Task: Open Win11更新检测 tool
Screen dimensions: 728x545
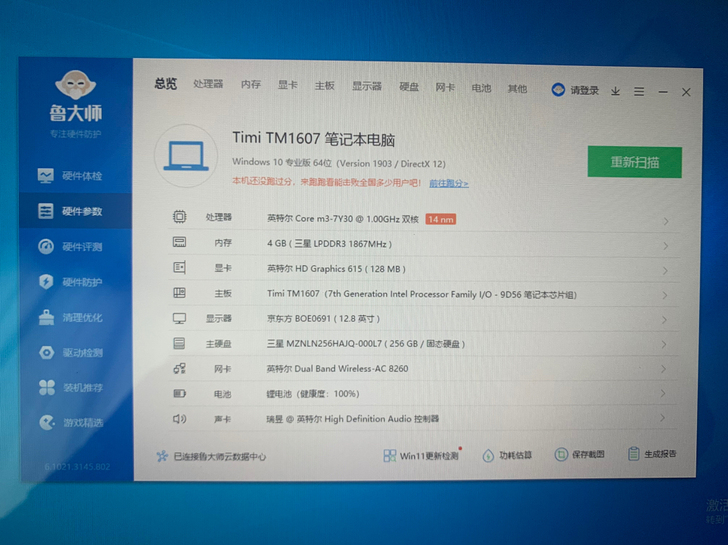Action: (421, 456)
